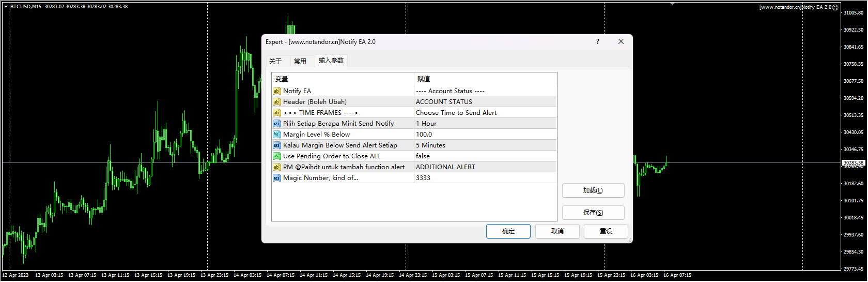Select the 'Notify EA' variable name

click(297, 91)
